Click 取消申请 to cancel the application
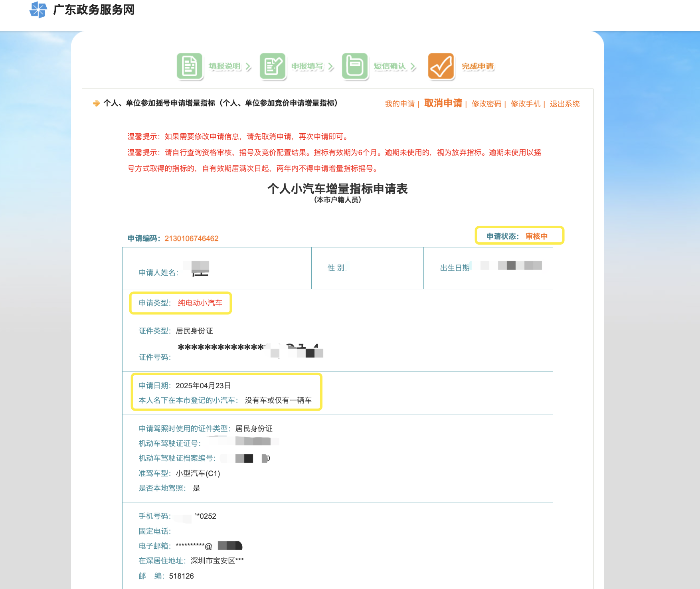 pyautogui.click(x=443, y=103)
